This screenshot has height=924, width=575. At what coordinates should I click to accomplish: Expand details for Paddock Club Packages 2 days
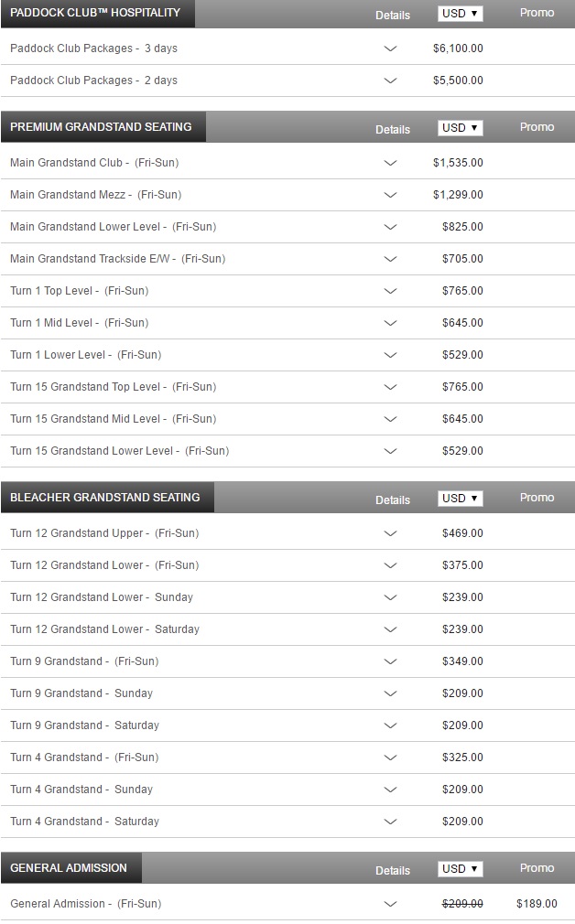pyautogui.click(x=390, y=81)
